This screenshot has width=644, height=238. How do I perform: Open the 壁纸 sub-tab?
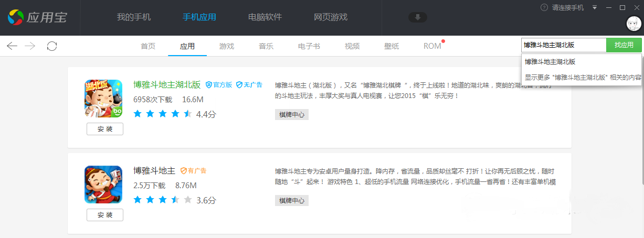click(392, 46)
